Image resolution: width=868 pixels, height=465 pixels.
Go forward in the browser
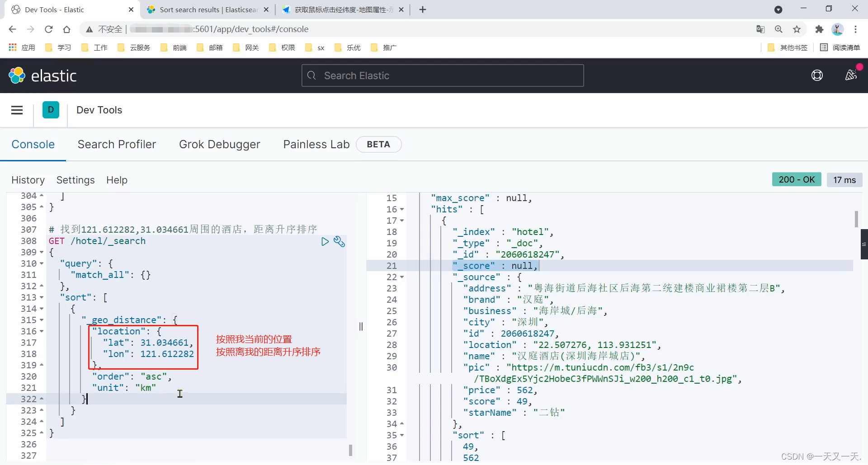(x=30, y=29)
